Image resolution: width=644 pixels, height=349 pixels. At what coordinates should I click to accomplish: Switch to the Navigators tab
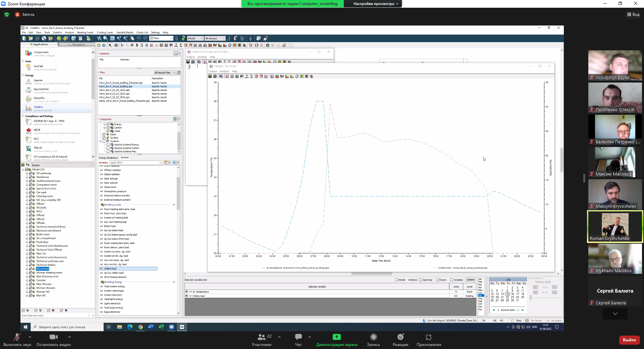click(77, 45)
